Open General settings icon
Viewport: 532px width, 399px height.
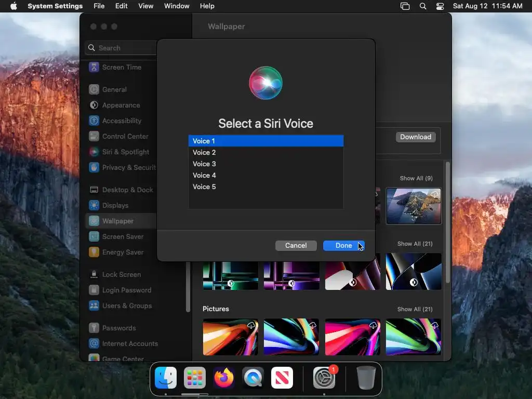[x=94, y=89]
